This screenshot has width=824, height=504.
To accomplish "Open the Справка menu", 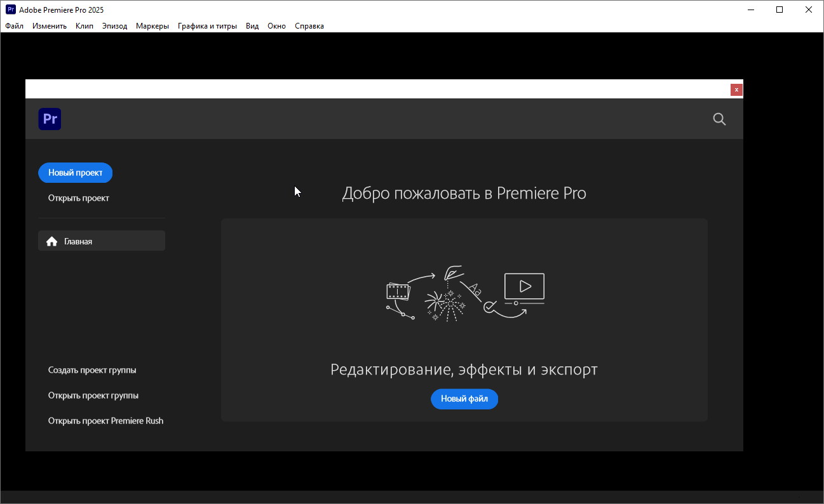I will coord(309,26).
